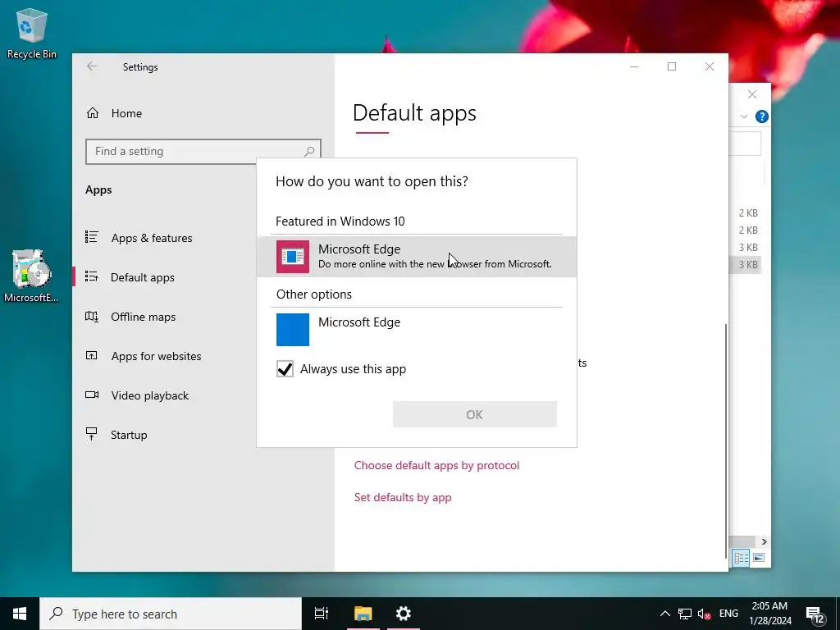Open the muted volume tray icon
This screenshot has height=630, width=840.
click(x=705, y=614)
